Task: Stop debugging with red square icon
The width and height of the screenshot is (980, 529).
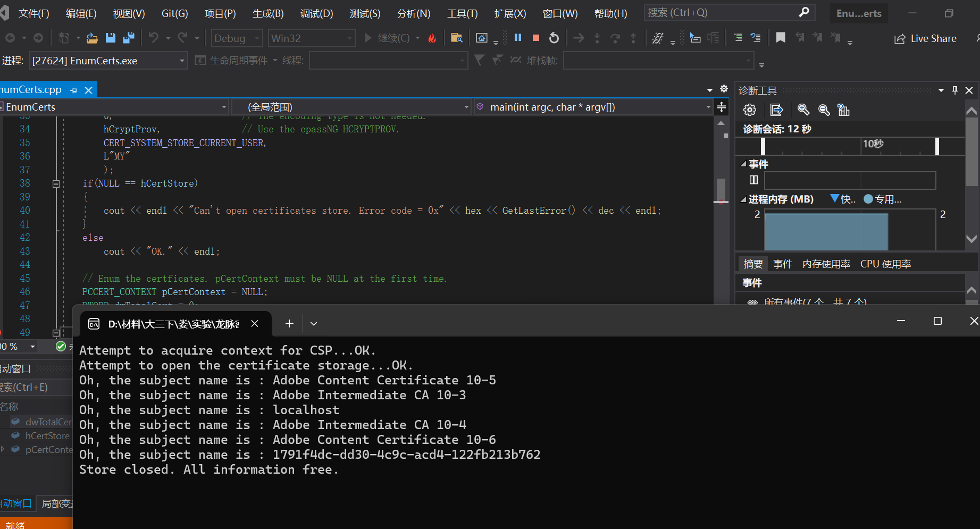Action: [536, 38]
